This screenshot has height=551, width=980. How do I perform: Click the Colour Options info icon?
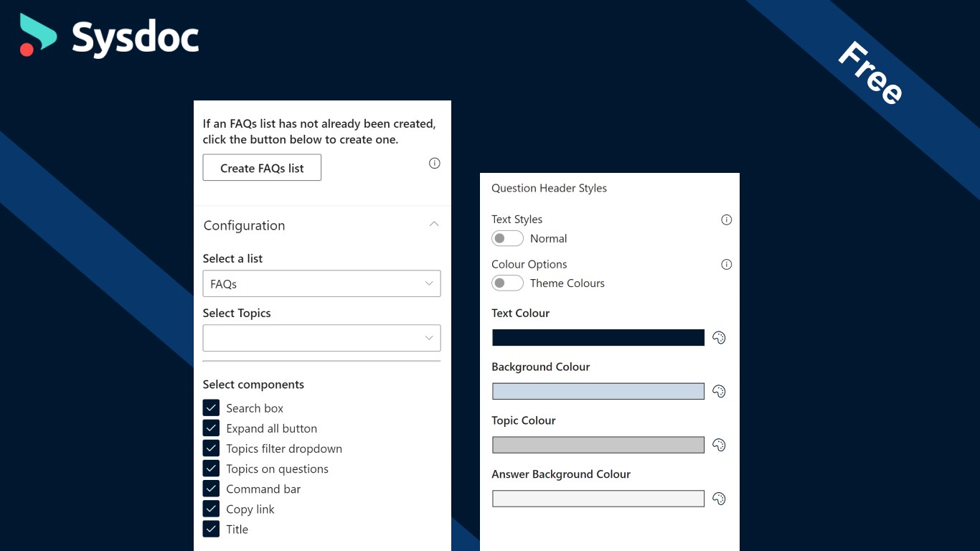(726, 265)
